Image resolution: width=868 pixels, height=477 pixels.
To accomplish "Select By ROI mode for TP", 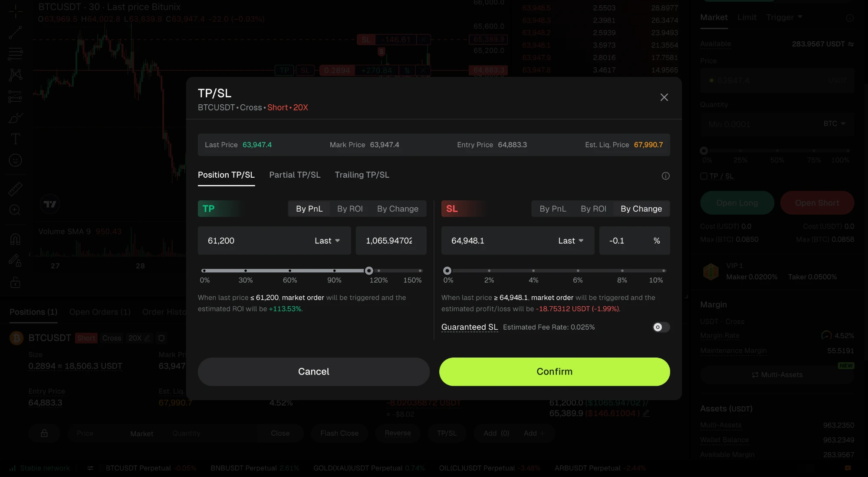I will click(350, 209).
